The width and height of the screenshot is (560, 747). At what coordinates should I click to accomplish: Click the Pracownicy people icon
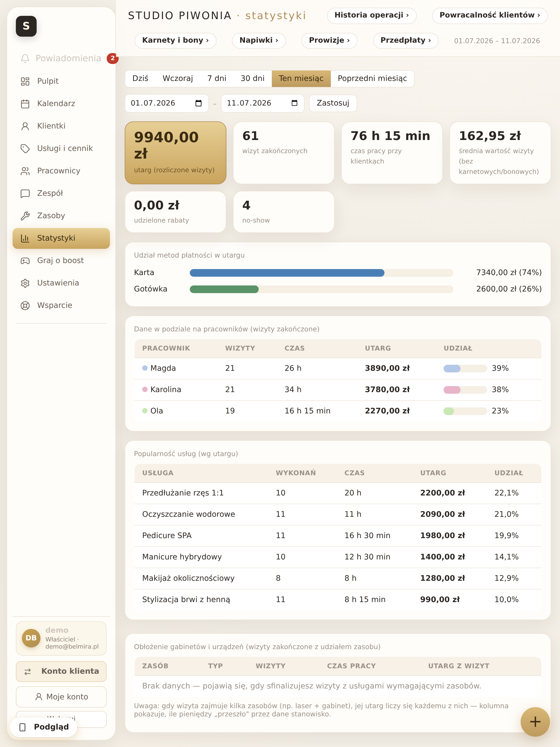(x=25, y=171)
